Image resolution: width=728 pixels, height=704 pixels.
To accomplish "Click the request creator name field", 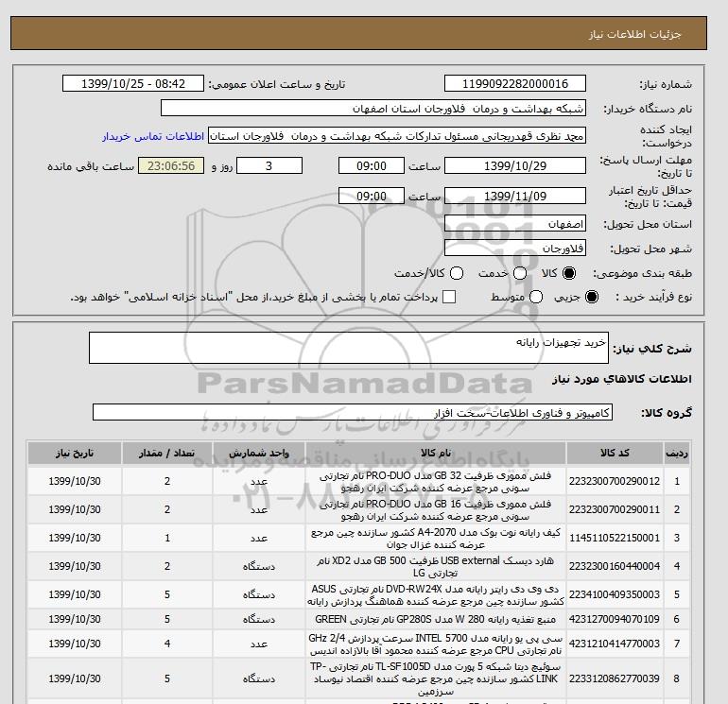I will point(397,136).
